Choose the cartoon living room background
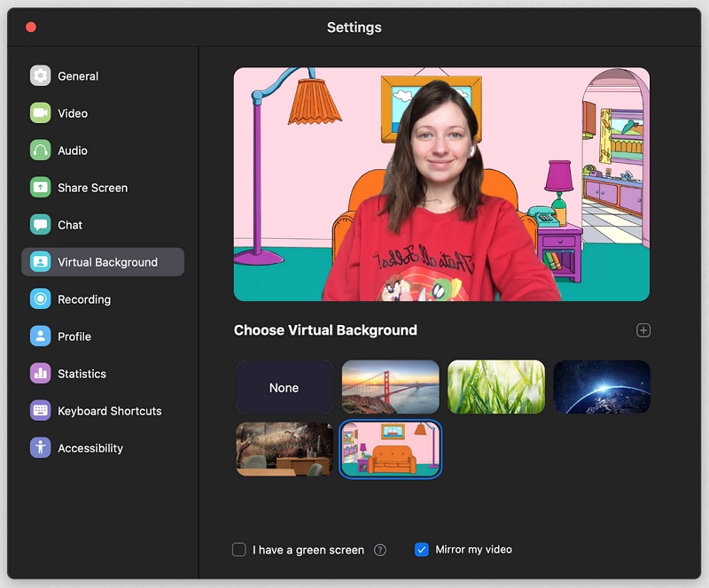The width and height of the screenshot is (709, 588). pyautogui.click(x=390, y=449)
